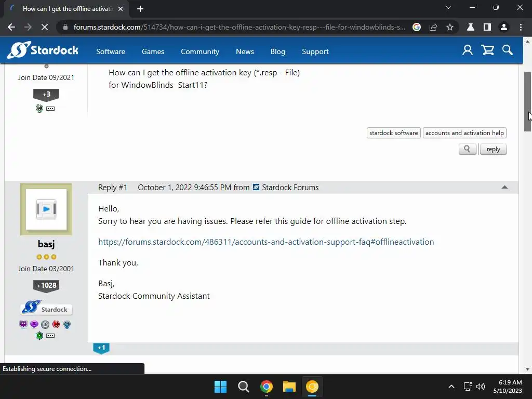Open Chrome Canary taskbar icon
This screenshot has width=532, height=399.
point(312,387)
